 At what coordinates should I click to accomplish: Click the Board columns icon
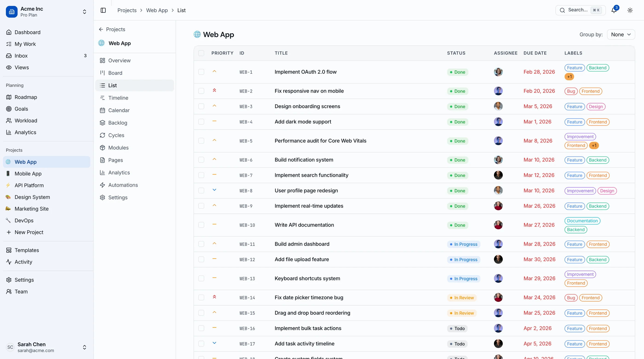(x=103, y=73)
